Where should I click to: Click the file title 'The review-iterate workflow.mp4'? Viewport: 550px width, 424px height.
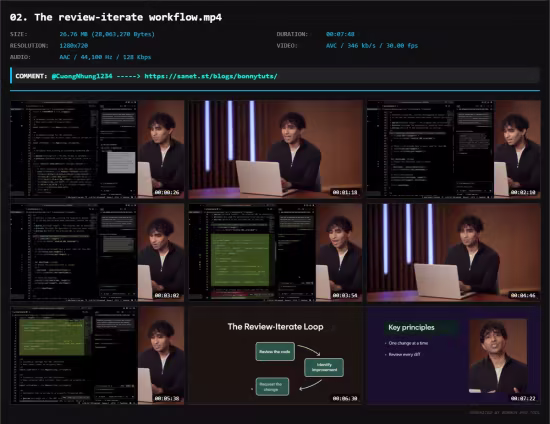coord(128,17)
